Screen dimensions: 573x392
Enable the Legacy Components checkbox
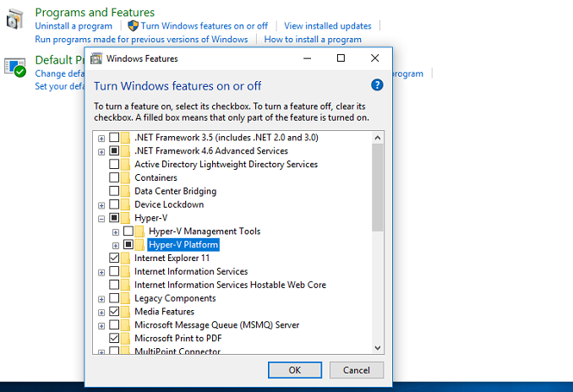[114, 298]
